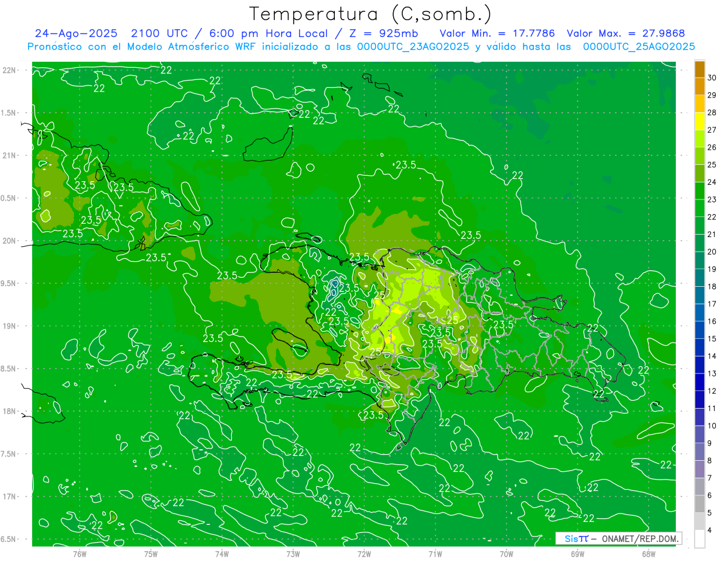Select the date '24-Ago-2025' in the header

click(76, 33)
